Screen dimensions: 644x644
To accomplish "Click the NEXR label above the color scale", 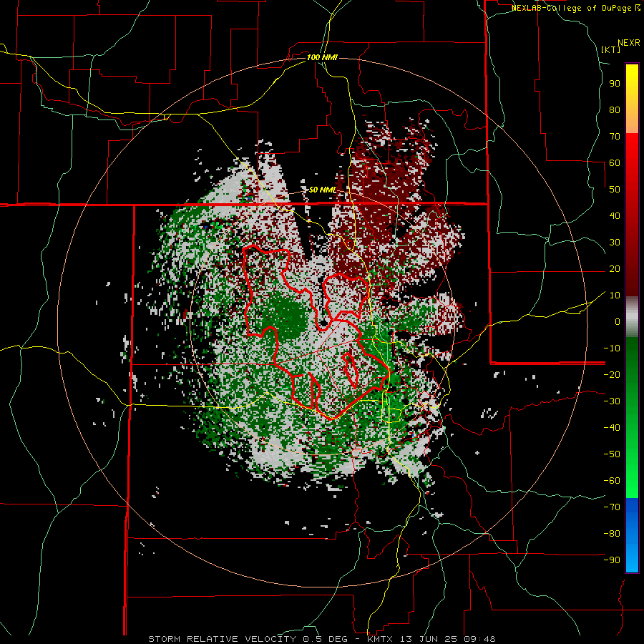I will (x=629, y=43).
